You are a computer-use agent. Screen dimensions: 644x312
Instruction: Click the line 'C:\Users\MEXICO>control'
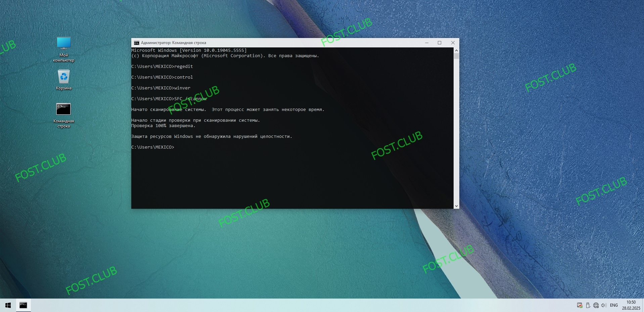pos(162,77)
